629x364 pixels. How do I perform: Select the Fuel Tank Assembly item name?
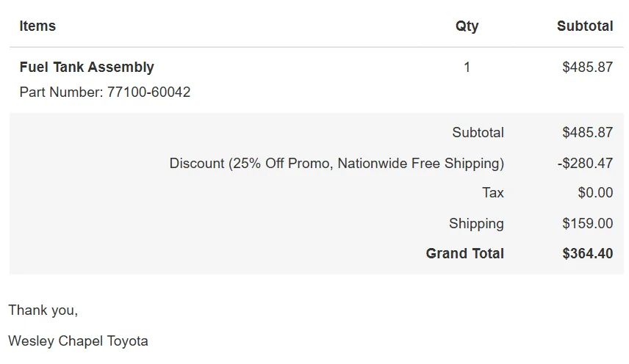point(87,68)
